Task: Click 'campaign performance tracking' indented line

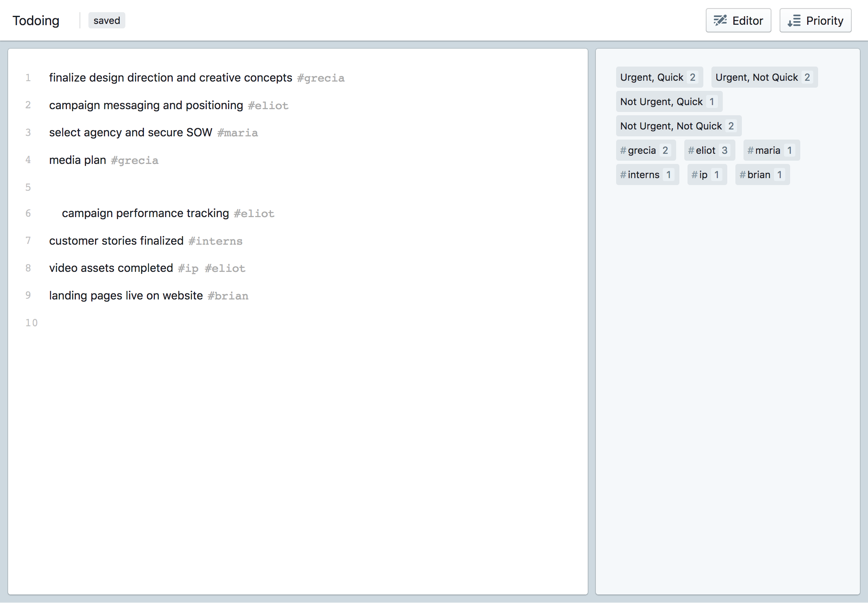Action: click(x=145, y=213)
